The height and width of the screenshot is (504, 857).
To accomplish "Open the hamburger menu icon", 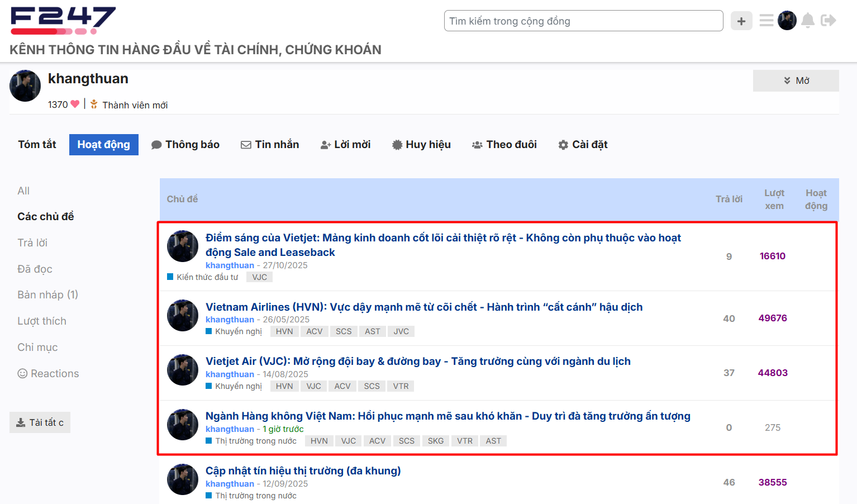I will [x=766, y=21].
